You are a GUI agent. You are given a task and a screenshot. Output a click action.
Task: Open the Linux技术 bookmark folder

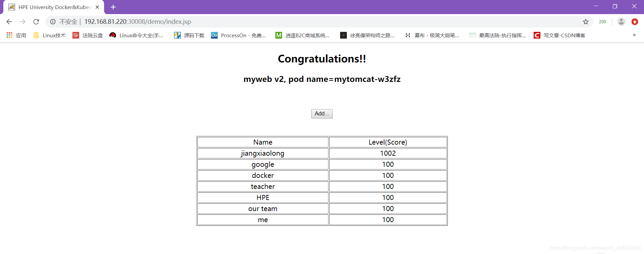click(x=50, y=35)
